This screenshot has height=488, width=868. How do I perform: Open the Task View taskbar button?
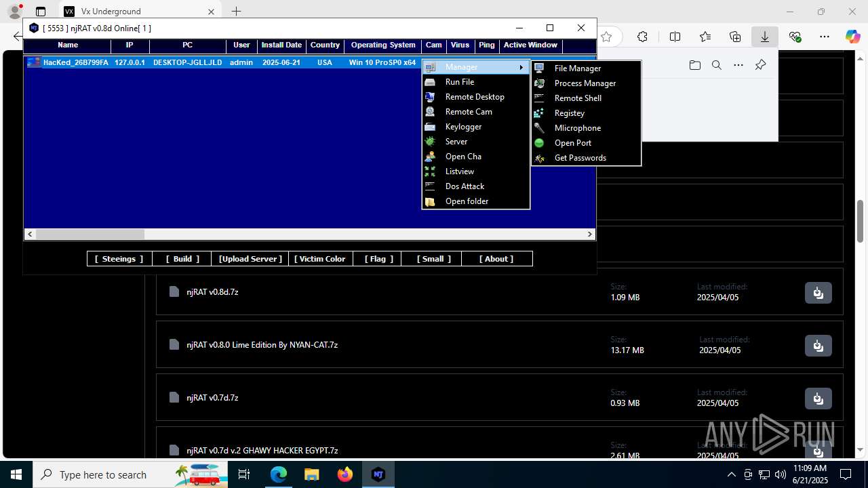pyautogui.click(x=245, y=474)
